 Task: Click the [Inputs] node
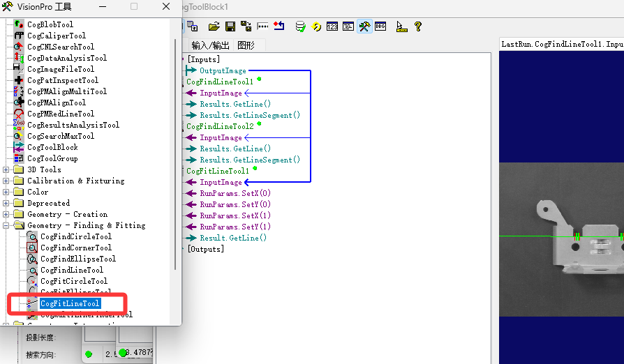[203, 59]
